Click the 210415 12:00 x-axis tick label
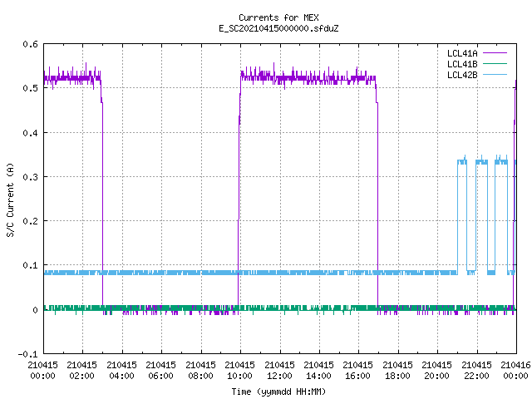Image resolution: width=532 pixels, height=399 pixels. point(279,371)
